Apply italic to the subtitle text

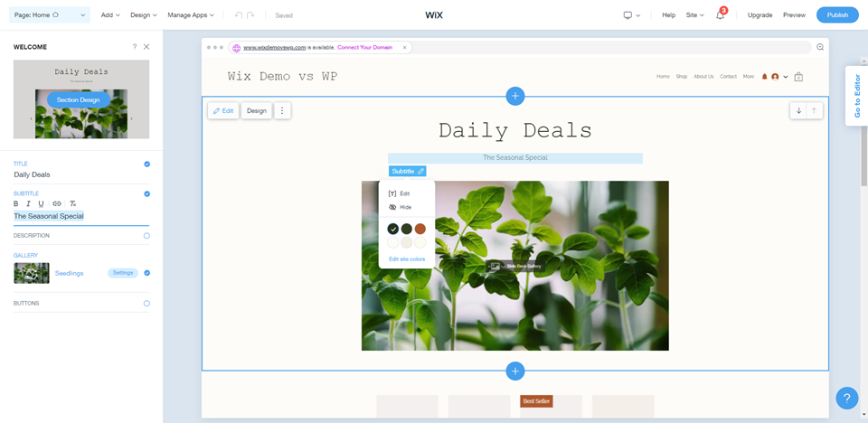[28, 203]
